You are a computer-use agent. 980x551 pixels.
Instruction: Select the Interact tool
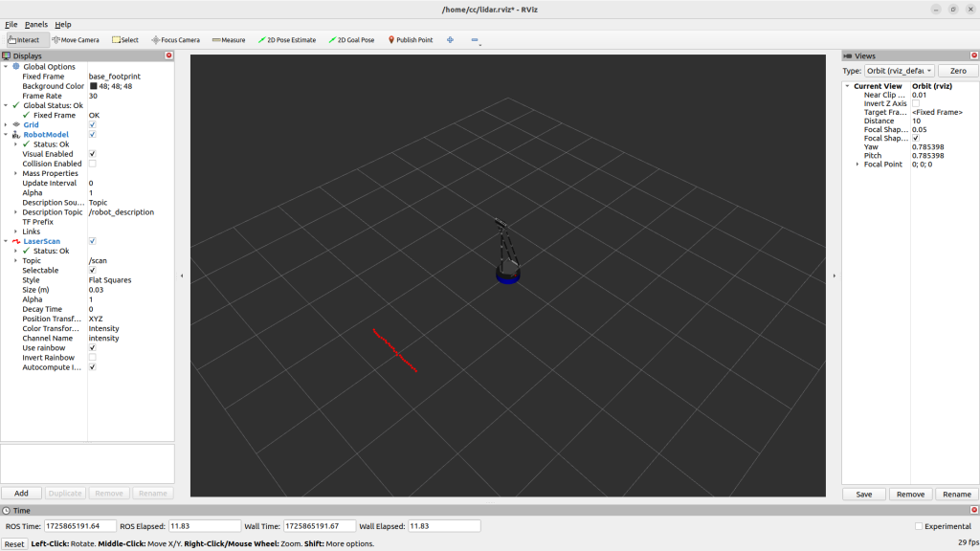(x=24, y=40)
